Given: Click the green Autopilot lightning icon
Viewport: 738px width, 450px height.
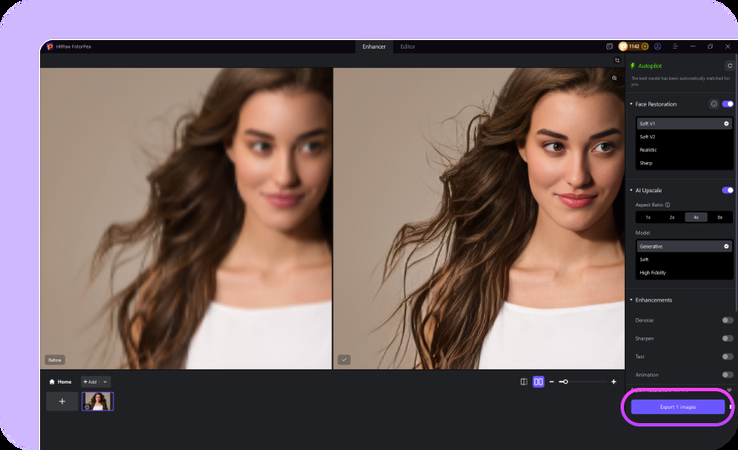Looking at the screenshot, I should point(633,66).
